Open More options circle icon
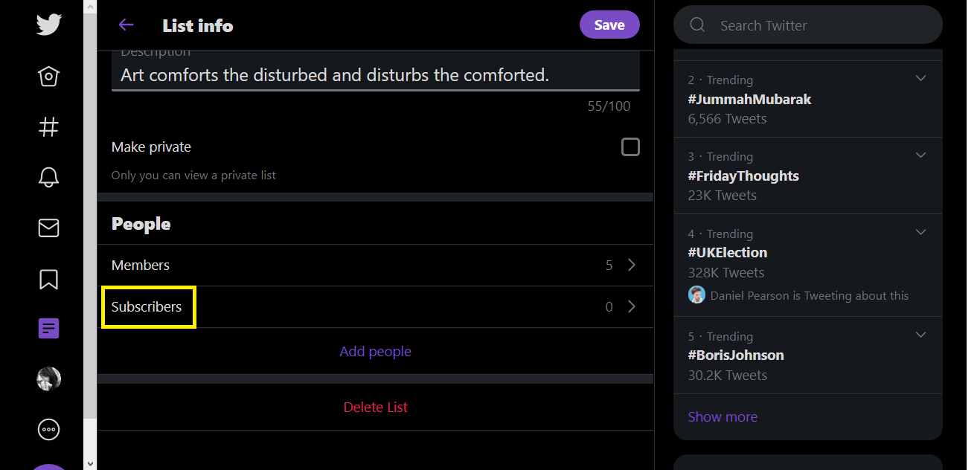Screen dimensions: 980x470 48,430
